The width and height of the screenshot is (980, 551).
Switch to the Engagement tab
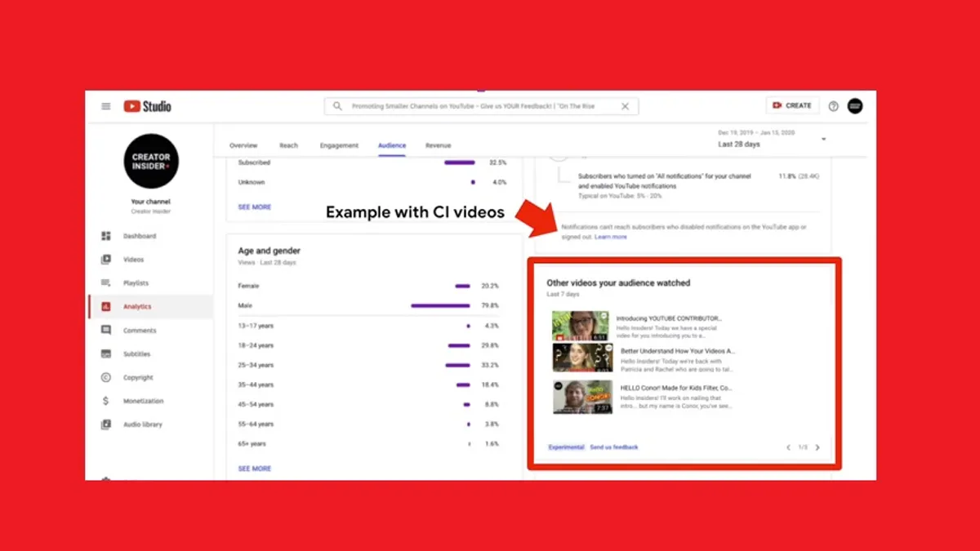coord(339,145)
